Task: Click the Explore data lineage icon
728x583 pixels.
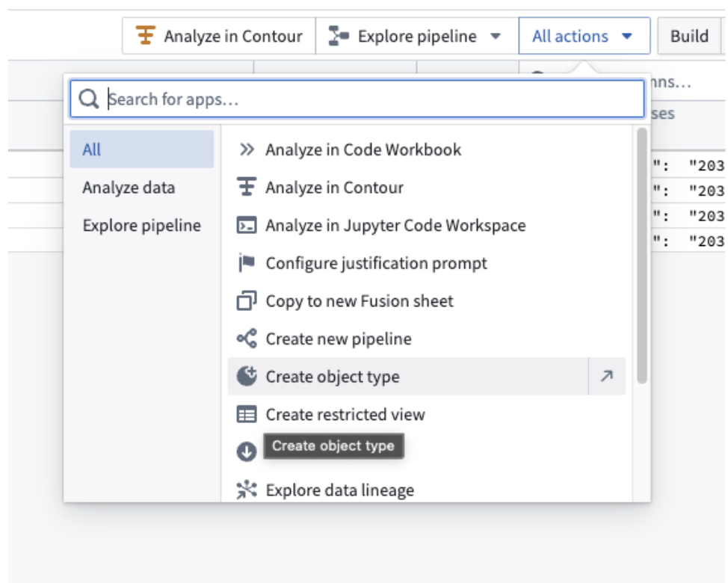Action: (247, 490)
